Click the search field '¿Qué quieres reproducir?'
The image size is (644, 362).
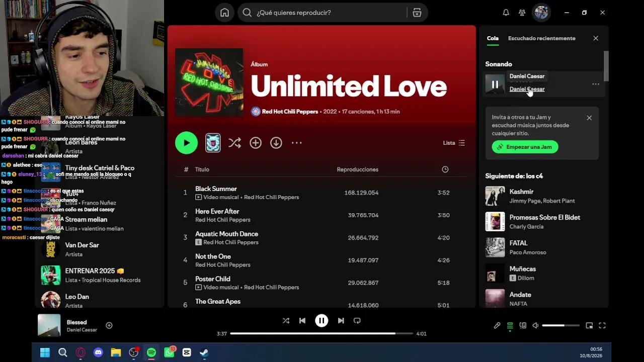pyautogui.click(x=332, y=13)
